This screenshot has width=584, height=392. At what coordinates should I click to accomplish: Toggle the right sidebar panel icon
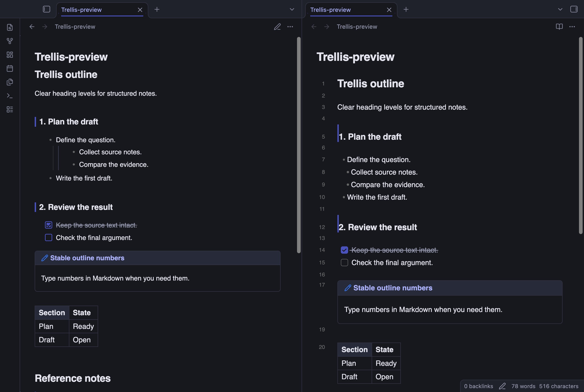pyautogui.click(x=574, y=9)
